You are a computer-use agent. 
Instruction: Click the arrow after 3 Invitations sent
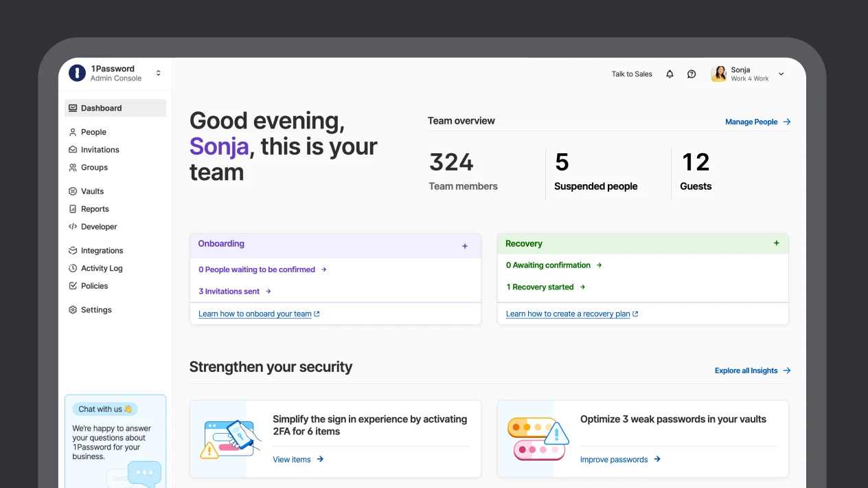click(269, 291)
